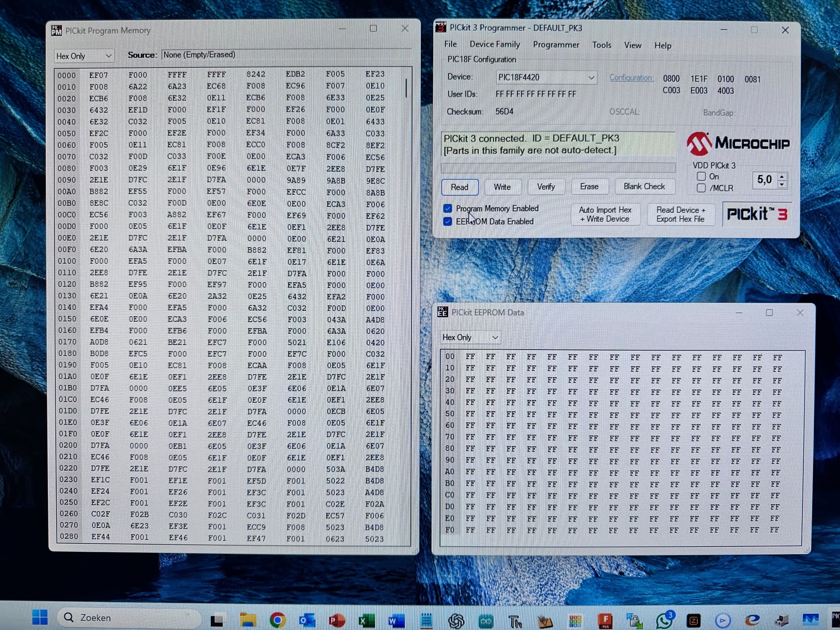Click PICkit EEPROM Data window icon
The height and width of the screenshot is (630, 840).
pyautogui.click(x=442, y=312)
